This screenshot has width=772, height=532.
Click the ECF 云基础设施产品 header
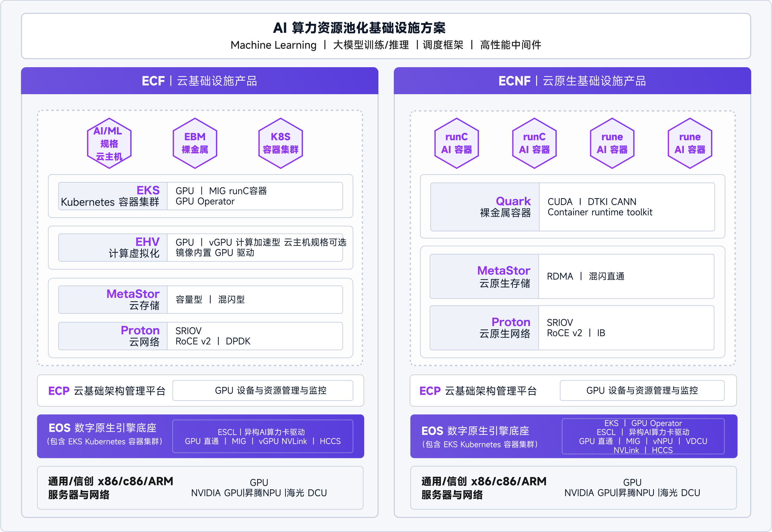(200, 81)
